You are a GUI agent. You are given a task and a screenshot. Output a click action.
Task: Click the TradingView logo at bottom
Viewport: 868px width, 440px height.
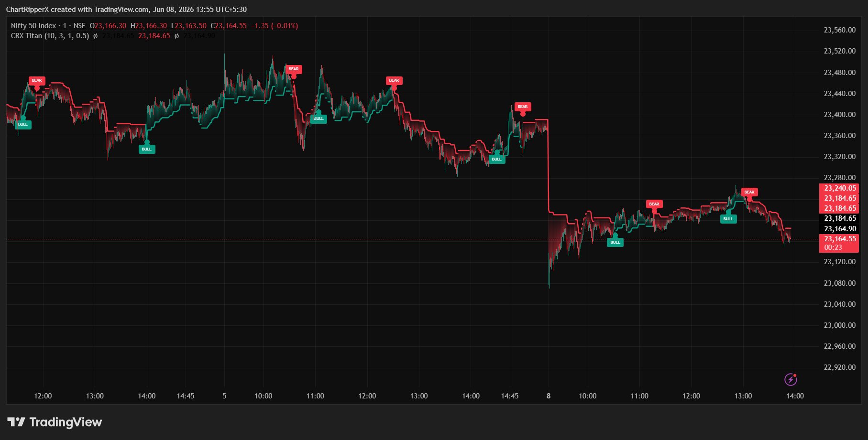click(55, 422)
